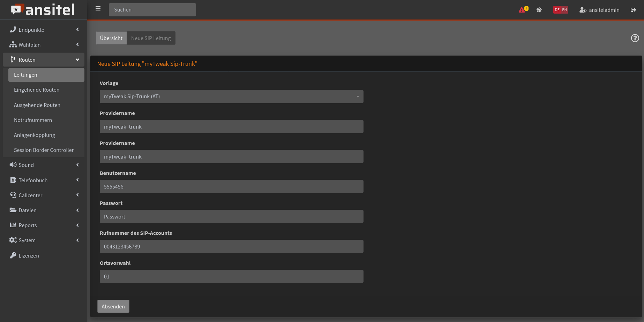Image resolution: width=644 pixels, height=322 pixels.
Task: Click the Callcenter headset icon
Action: tap(13, 195)
